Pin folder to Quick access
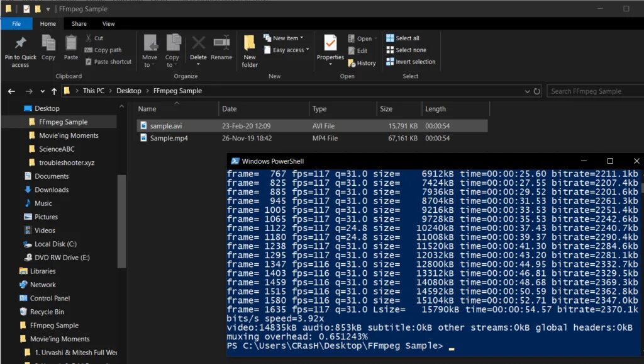Viewport: 644px width, 364px height. [x=20, y=52]
